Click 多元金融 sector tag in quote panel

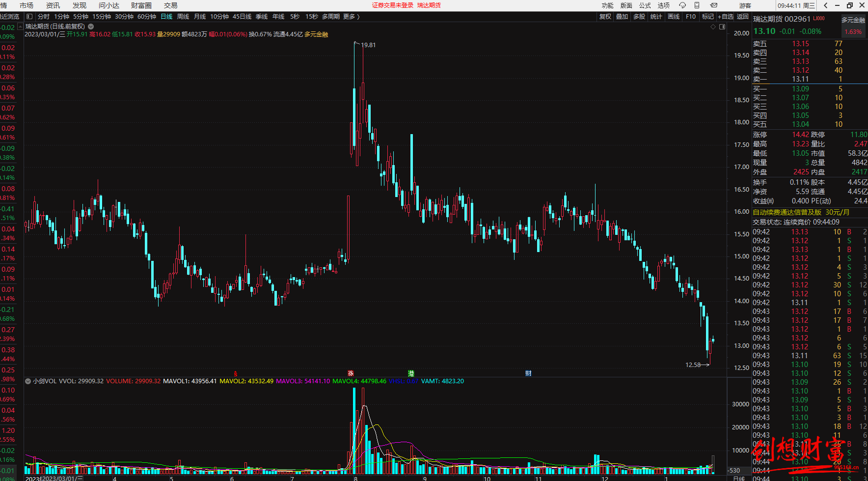pos(853,20)
